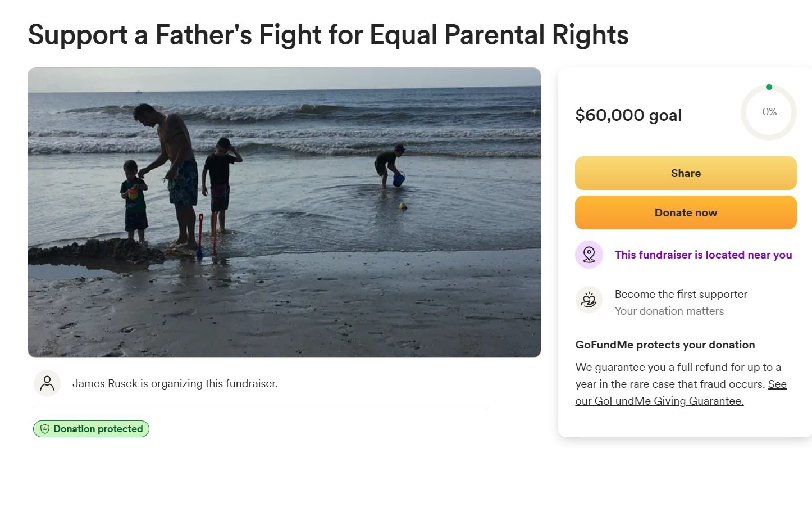Click the shield icon in Donation protected badge

click(45, 429)
